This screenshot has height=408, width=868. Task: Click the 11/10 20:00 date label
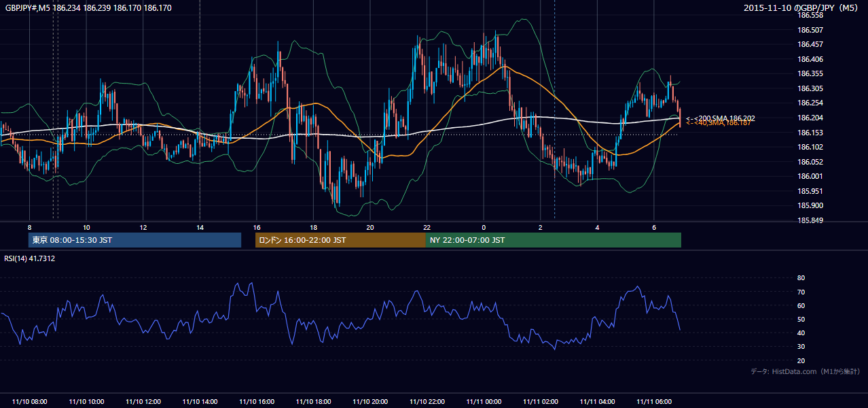point(370,402)
